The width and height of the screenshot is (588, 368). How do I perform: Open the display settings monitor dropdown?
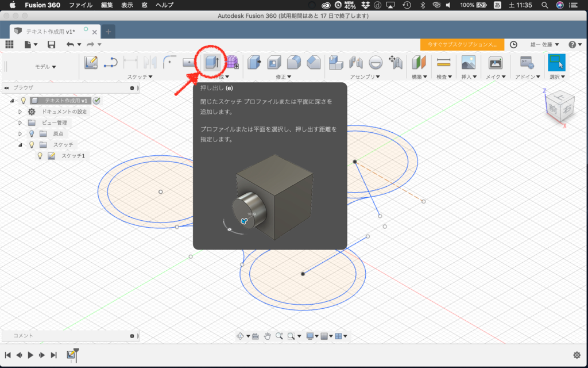(x=312, y=336)
